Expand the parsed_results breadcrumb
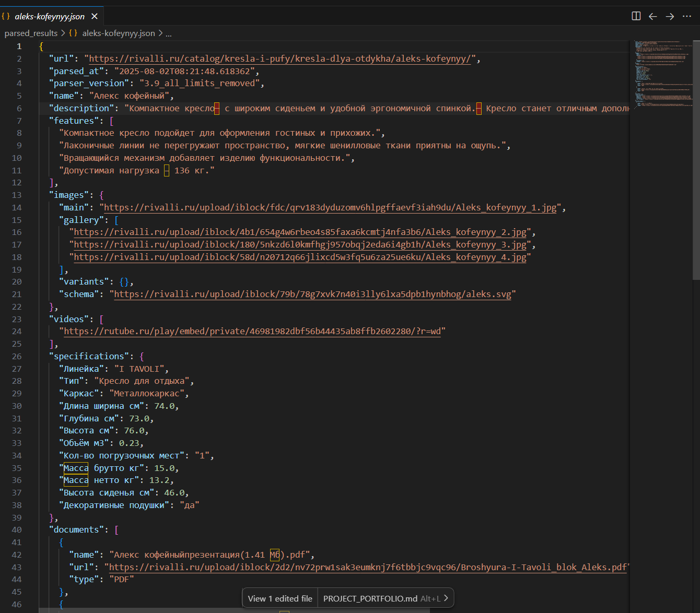 click(x=31, y=33)
